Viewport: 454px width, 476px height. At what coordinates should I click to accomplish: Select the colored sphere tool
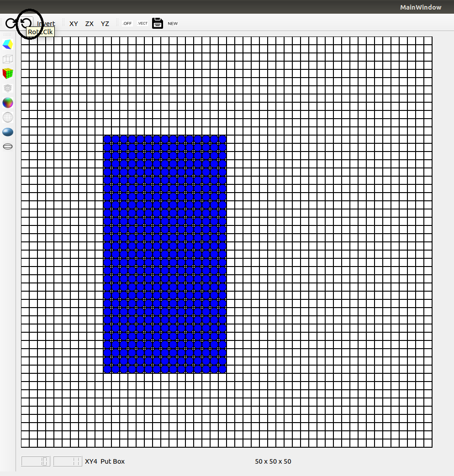[x=7, y=103]
